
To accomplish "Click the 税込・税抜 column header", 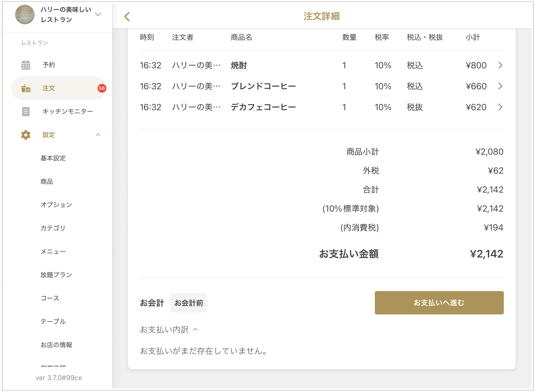I will 425,37.
